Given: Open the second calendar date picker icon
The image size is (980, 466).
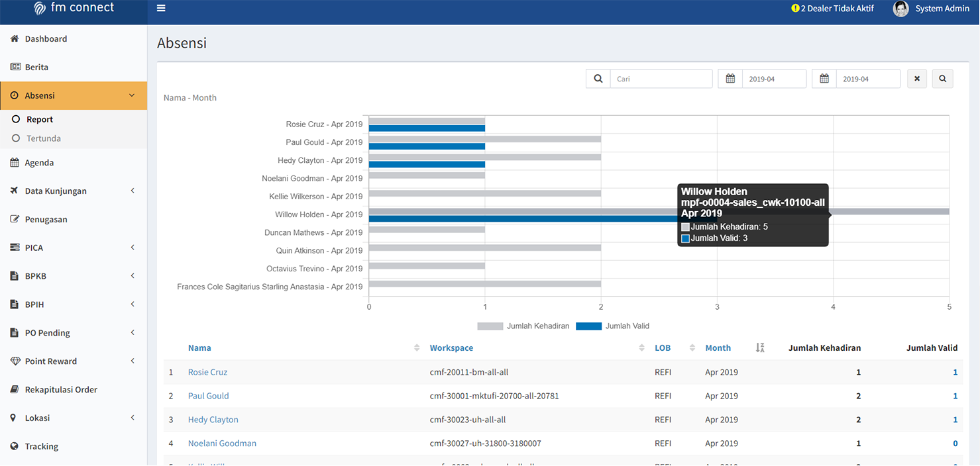Looking at the screenshot, I should pyautogui.click(x=824, y=79).
